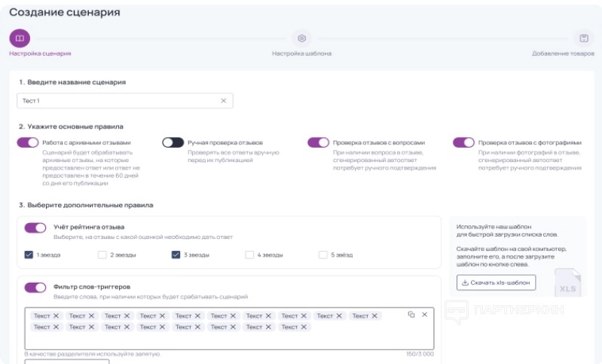This screenshot has width=602, height=364.
Task: Click the gear icon for Настройка шаблона step
Action: 301,38
